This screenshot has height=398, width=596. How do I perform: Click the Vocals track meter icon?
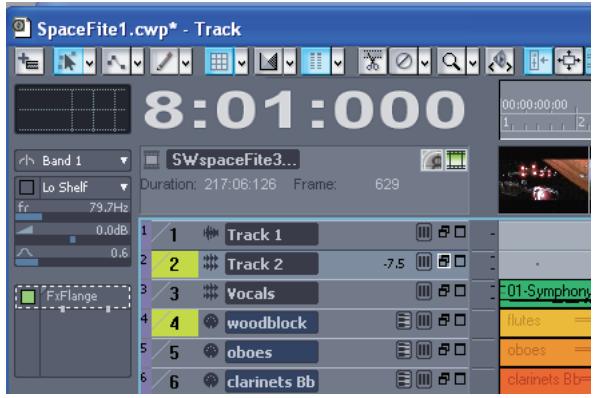pyautogui.click(x=424, y=291)
